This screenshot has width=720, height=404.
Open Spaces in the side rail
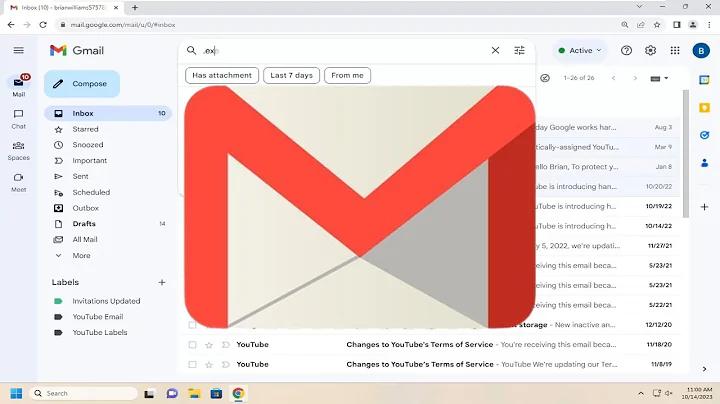(x=18, y=151)
